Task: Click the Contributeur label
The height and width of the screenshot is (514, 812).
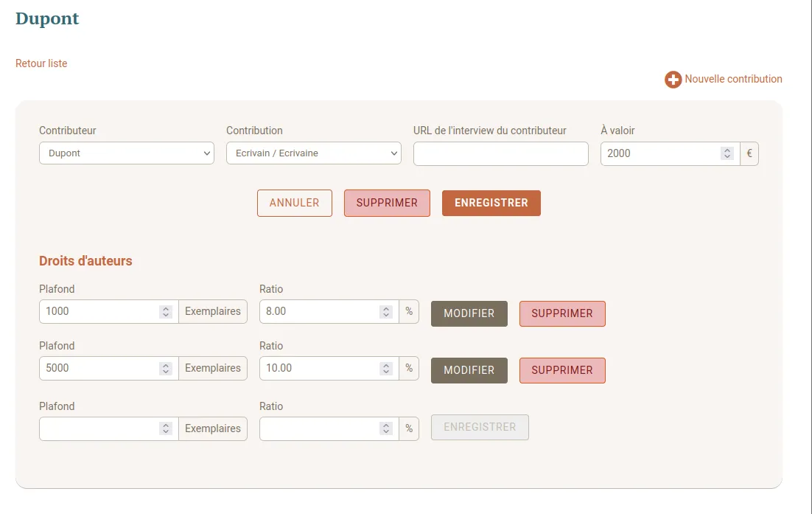Action: [x=68, y=131]
